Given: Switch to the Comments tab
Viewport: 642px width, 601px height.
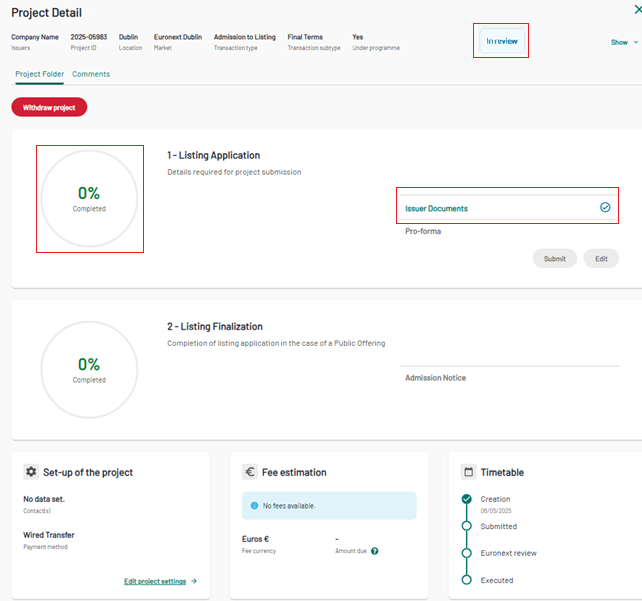Looking at the screenshot, I should pos(91,74).
